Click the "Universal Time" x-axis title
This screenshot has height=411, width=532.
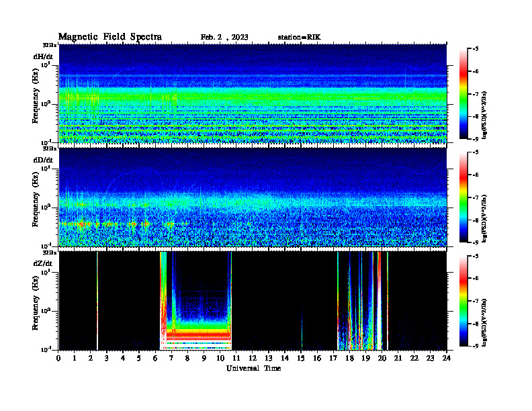point(253,368)
